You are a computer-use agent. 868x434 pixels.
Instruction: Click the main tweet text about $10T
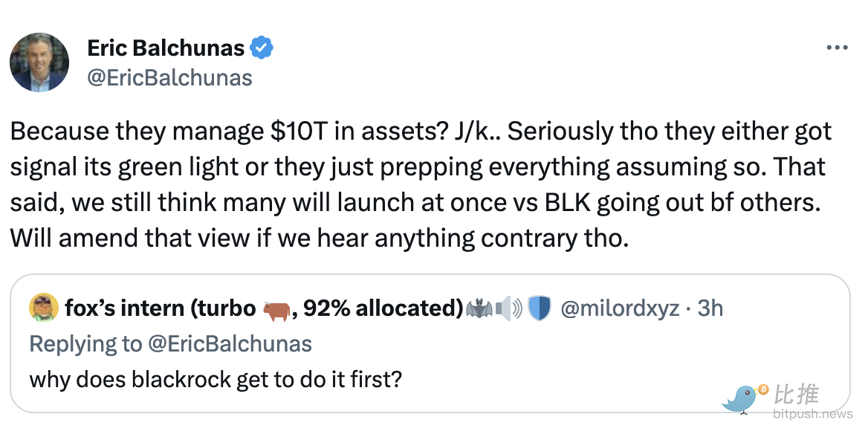point(421,185)
